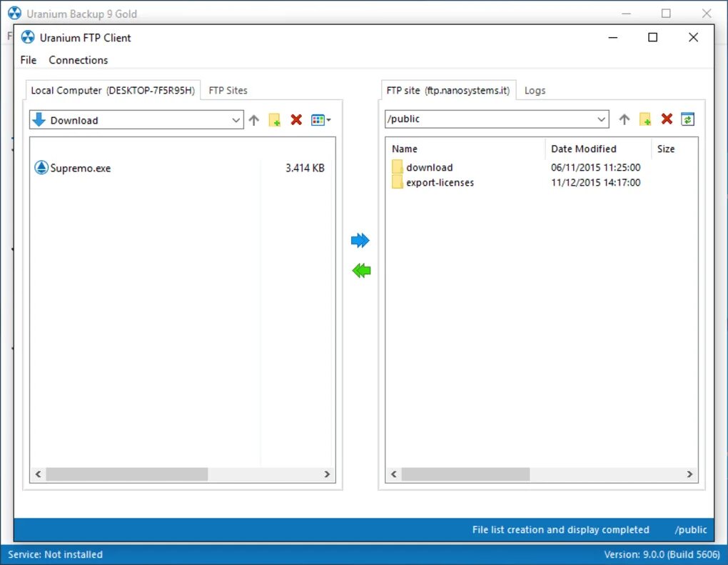The width and height of the screenshot is (728, 565).
Task: Close the Uranium FTP Client window
Action: [x=693, y=37]
